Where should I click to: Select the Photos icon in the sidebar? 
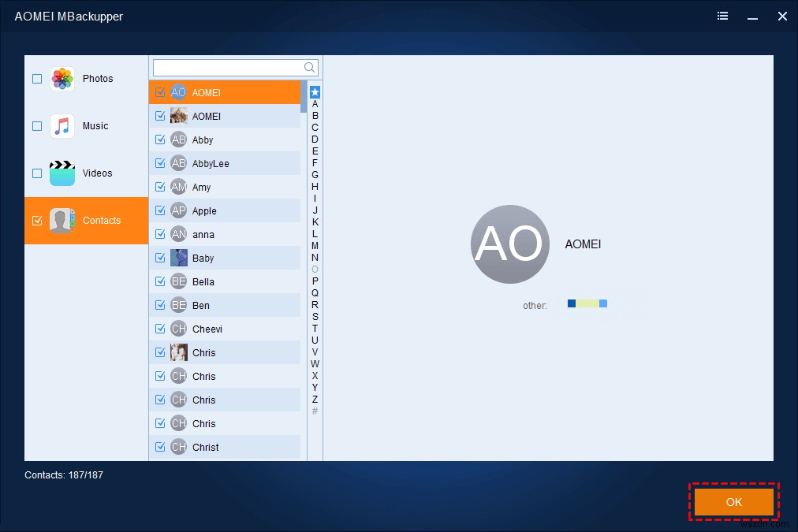click(x=62, y=78)
